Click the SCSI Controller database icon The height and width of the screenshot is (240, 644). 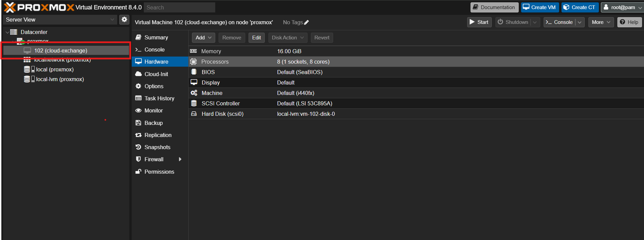coord(194,103)
